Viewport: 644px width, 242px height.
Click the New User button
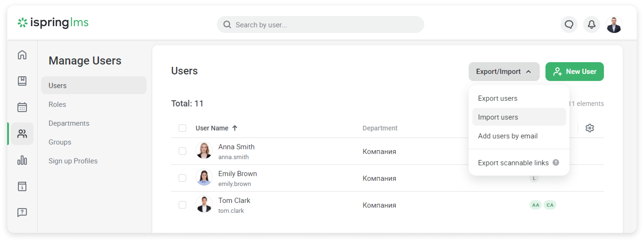pos(574,72)
